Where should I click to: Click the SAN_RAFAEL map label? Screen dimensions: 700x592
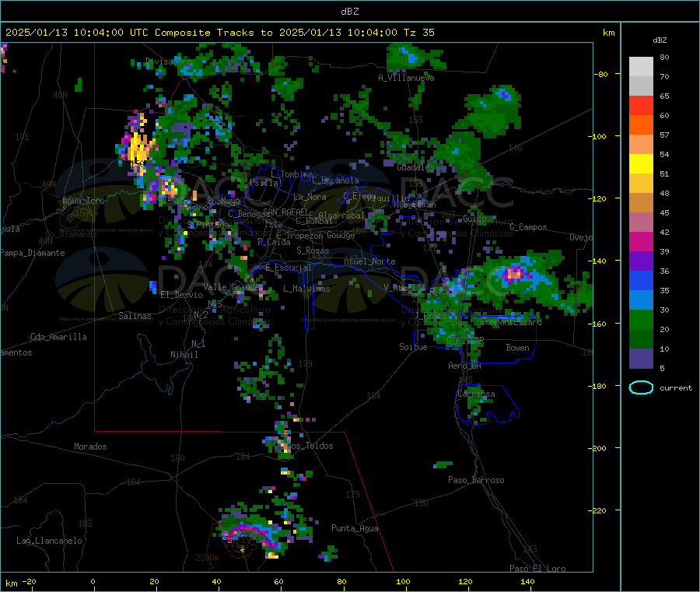point(285,211)
